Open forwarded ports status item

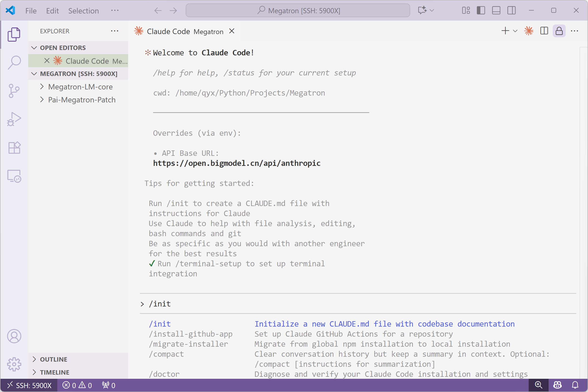(109, 385)
